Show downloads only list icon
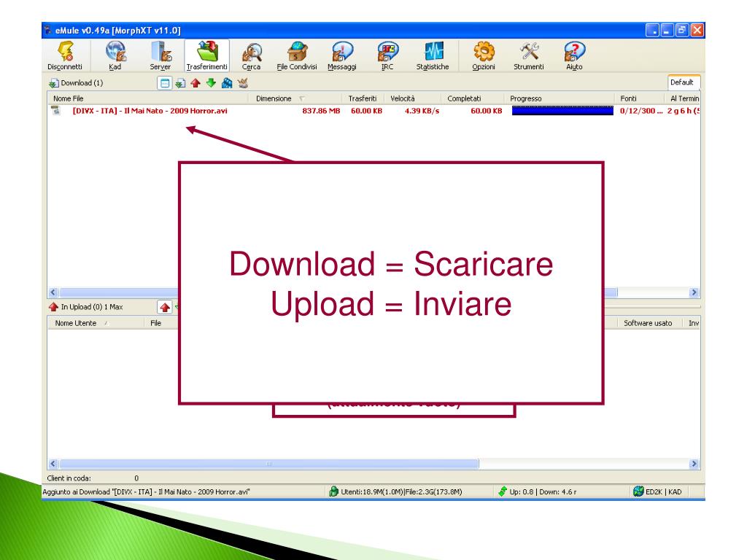This screenshot has width=747, height=560. click(180, 83)
